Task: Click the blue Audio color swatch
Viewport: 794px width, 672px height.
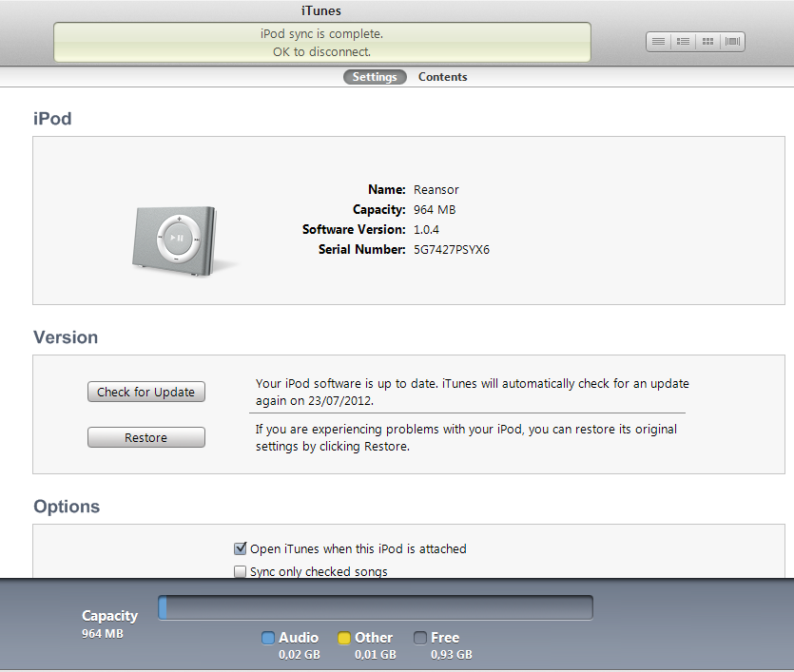Action: [268, 638]
